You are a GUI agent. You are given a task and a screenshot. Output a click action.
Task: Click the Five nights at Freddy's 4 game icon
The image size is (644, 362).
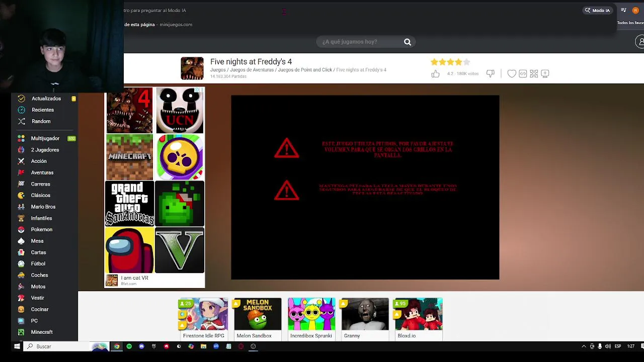point(192,68)
